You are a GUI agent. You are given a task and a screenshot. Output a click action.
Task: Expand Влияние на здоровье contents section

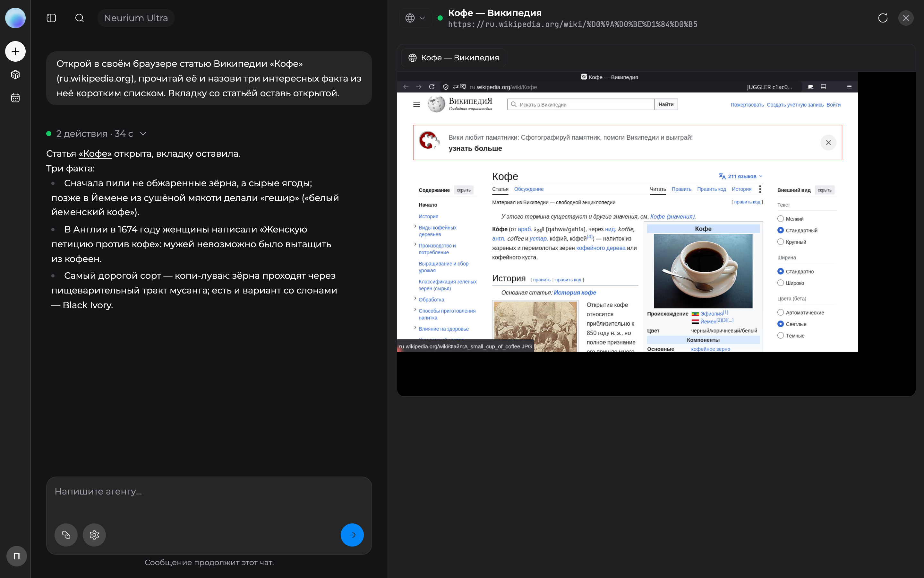pos(415,327)
